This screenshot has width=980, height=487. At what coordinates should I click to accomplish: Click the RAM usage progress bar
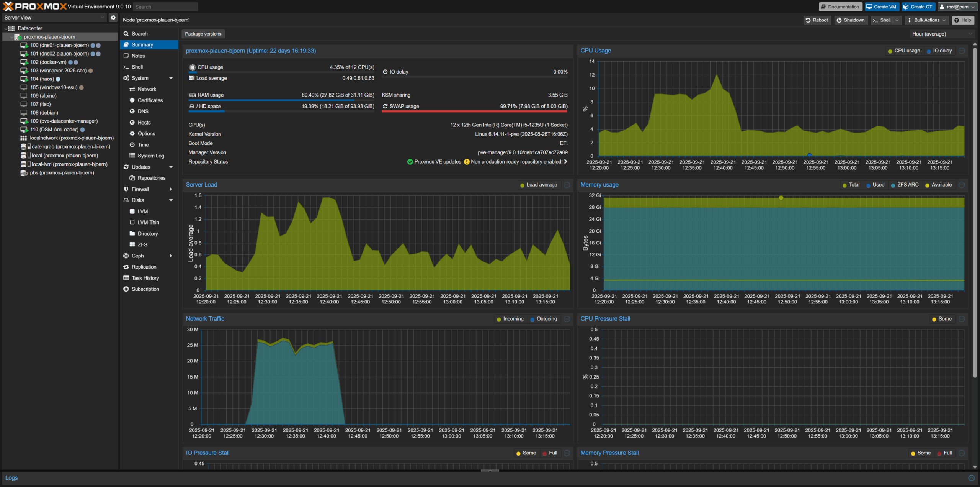click(x=281, y=100)
